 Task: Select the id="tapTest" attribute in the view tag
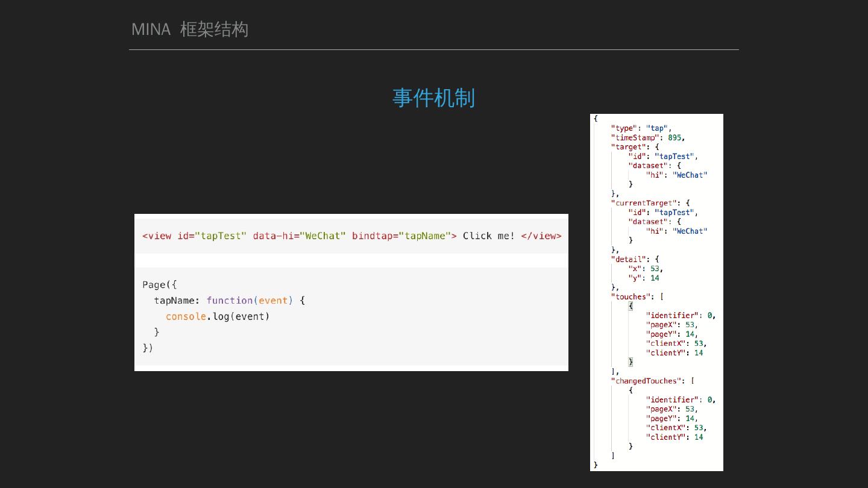212,236
